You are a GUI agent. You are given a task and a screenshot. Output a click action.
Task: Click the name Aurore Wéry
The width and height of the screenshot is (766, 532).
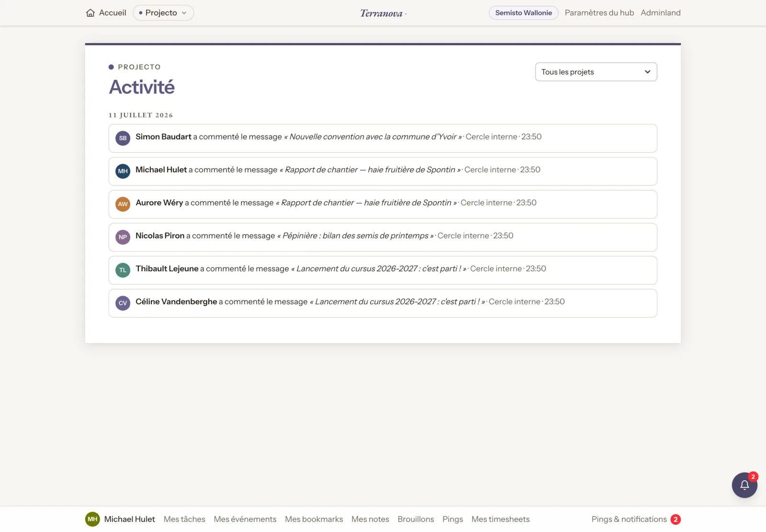159,203
